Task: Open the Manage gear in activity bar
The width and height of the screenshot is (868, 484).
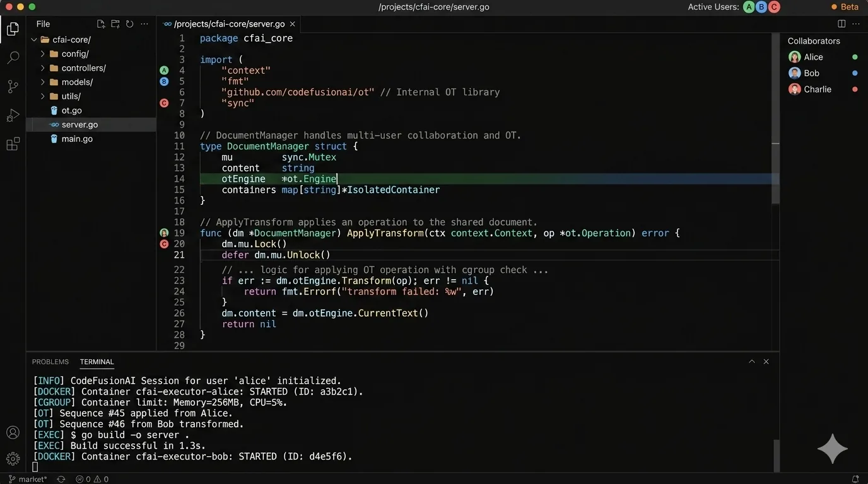Action: point(13,459)
